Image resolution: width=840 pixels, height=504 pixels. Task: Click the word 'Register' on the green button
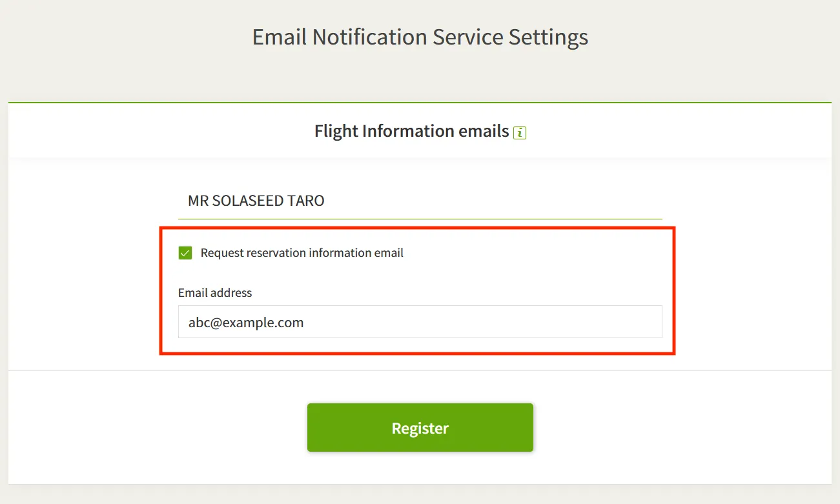coord(420,428)
